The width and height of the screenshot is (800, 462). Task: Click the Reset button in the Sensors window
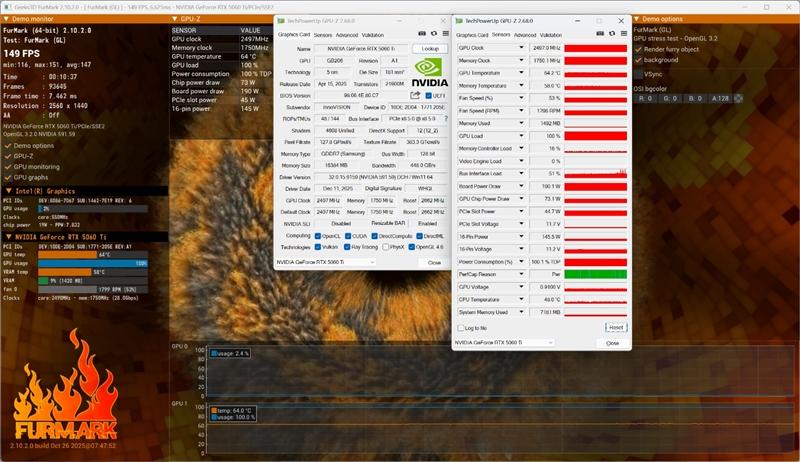616,327
